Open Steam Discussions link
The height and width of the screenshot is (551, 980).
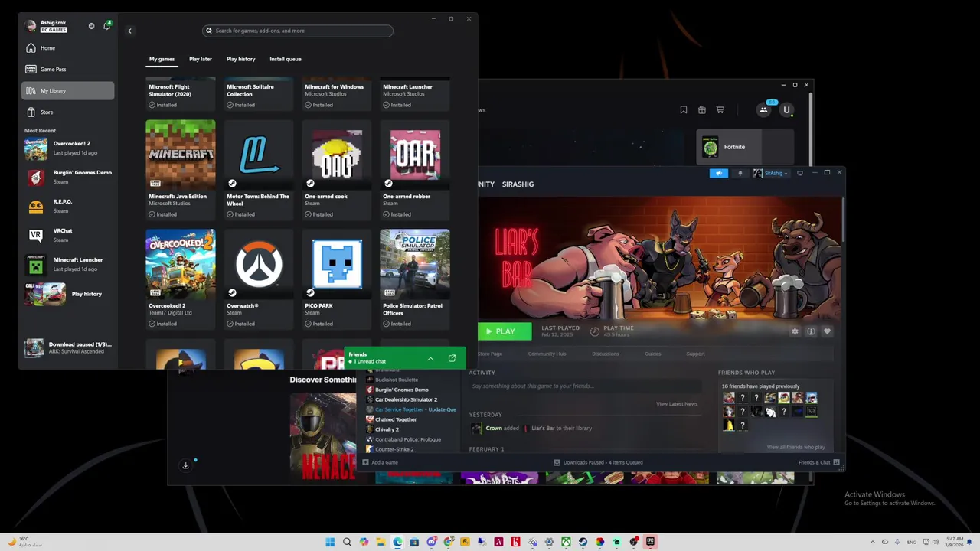(605, 354)
